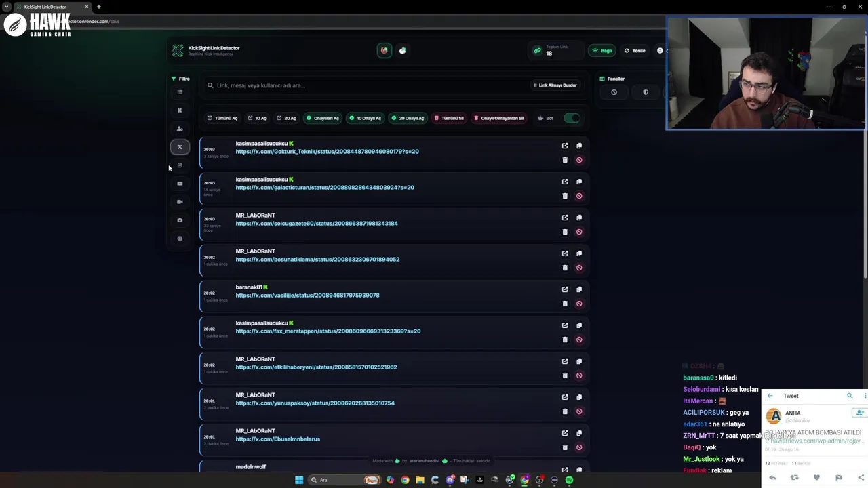This screenshot has width=868, height=488.
Task: Delete the etkilihaberyeni link row
Action: 565,375
